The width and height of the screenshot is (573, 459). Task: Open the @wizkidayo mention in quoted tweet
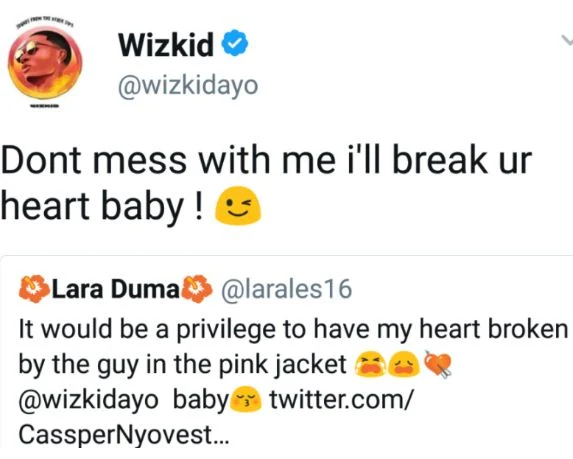click(88, 400)
